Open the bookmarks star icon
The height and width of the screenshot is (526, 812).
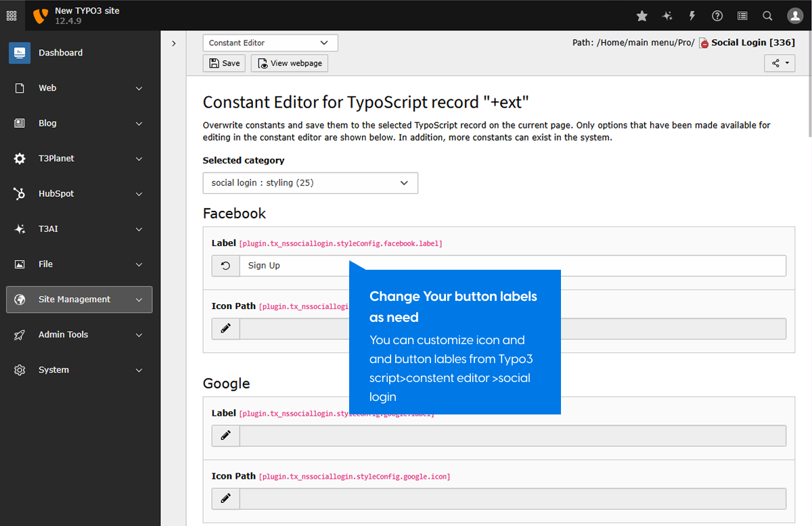pos(642,16)
